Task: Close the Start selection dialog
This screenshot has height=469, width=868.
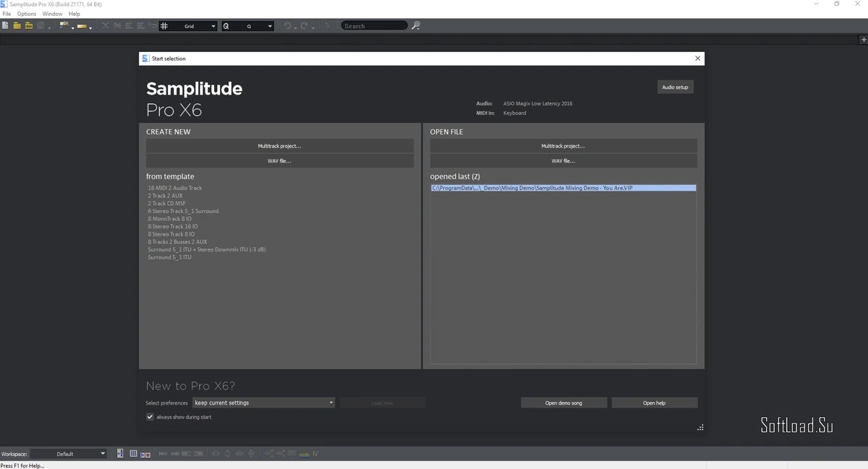Action: pyautogui.click(x=697, y=59)
